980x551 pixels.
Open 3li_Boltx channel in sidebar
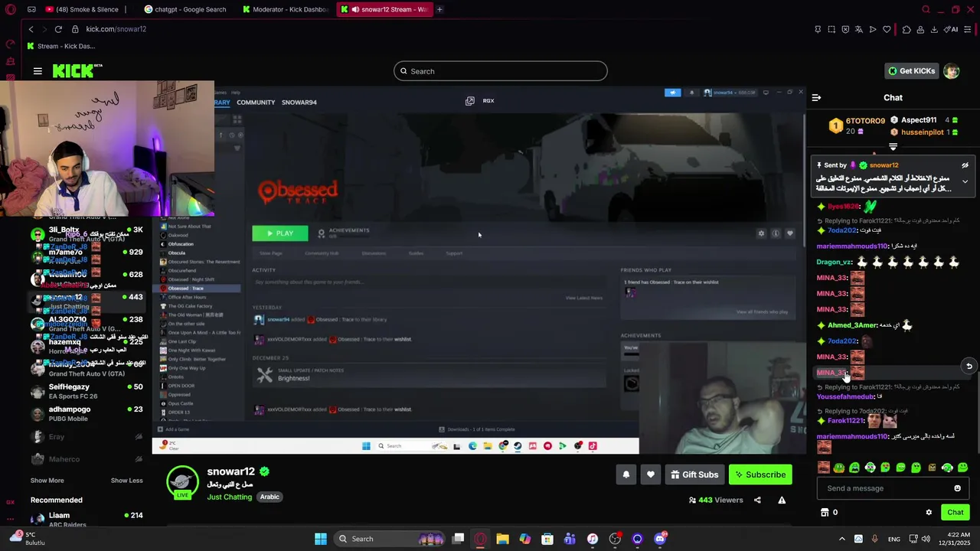pos(86,234)
